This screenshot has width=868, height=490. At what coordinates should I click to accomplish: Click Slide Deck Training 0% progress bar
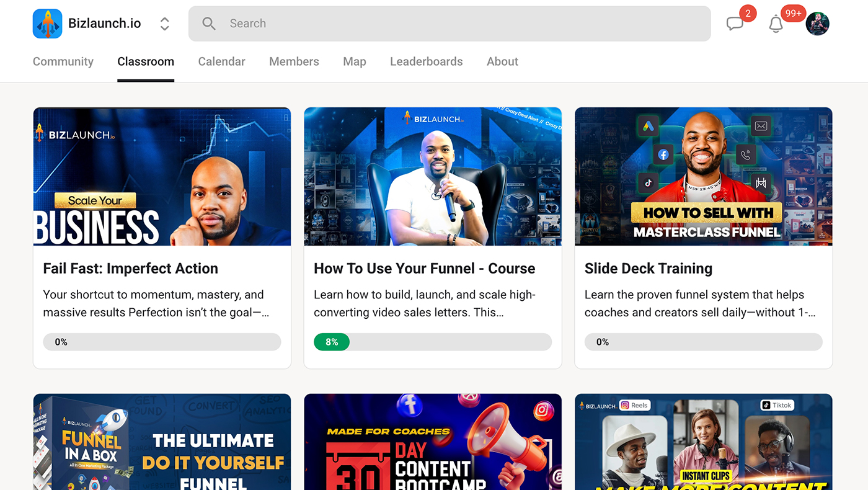(x=704, y=342)
